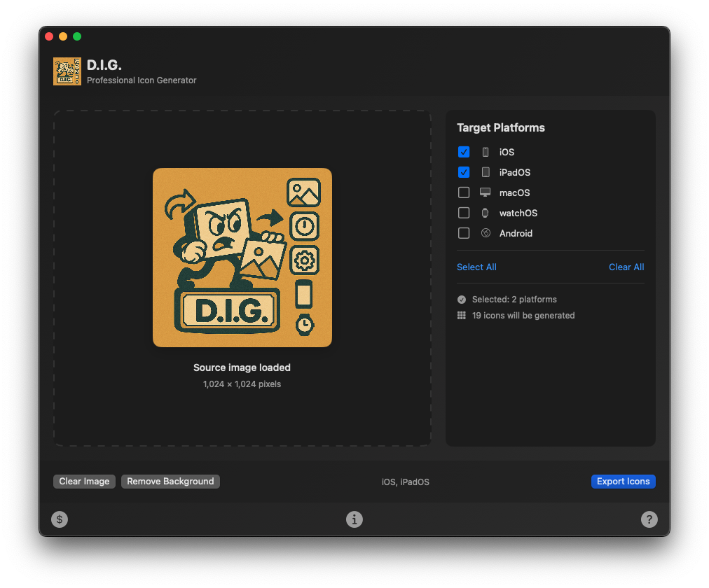Click the question mark help icon

(x=649, y=519)
